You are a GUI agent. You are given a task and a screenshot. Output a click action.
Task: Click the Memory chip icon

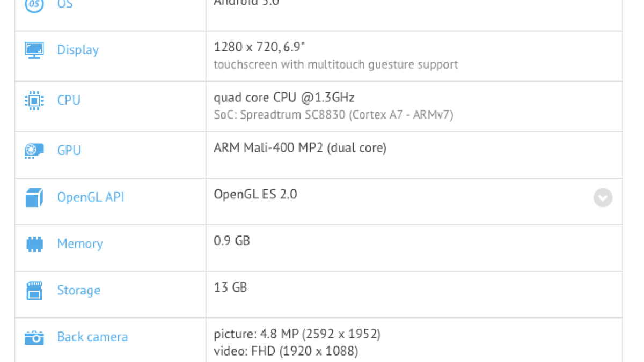tap(34, 244)
